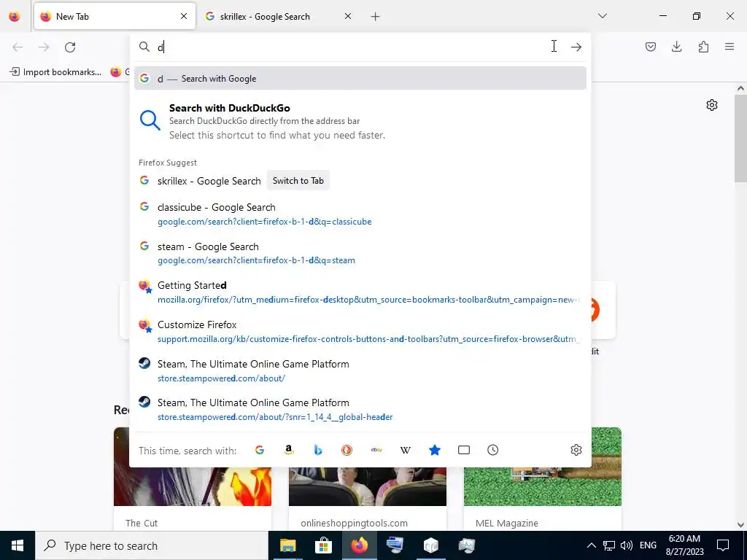Switch to skrillex - Google Search tab
Image resolution: width=747 pixels, height=560 pixels.
coord(279,16)
